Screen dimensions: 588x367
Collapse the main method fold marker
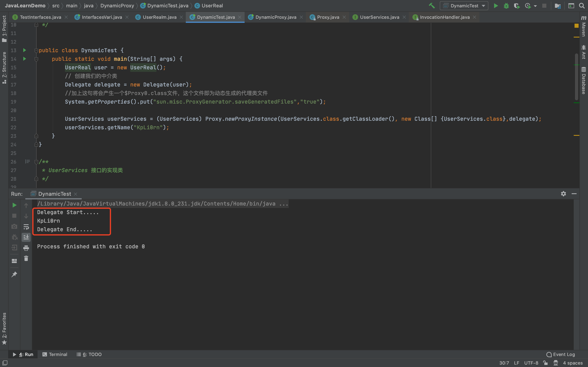click(x=36, y=59)
